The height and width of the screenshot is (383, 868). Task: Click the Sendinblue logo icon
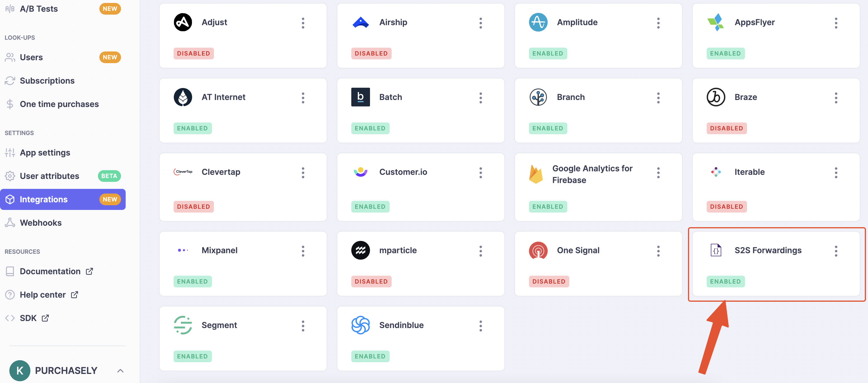[360, 325]
